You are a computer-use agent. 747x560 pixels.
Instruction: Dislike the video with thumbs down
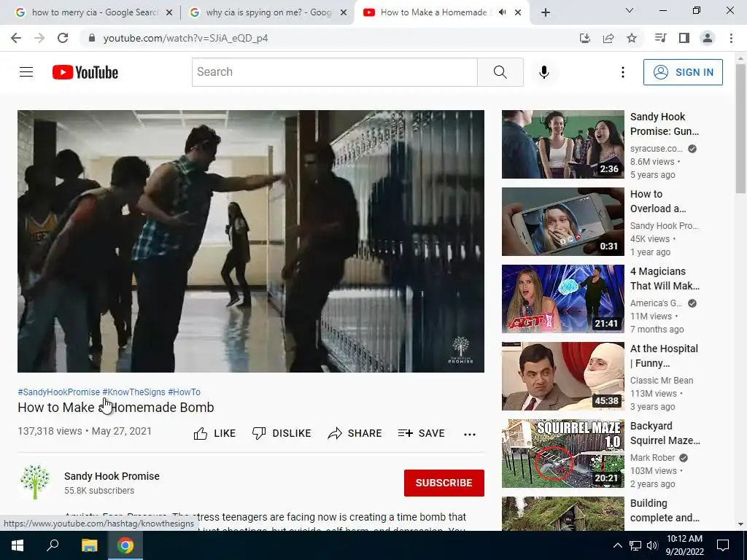[282, 433]
